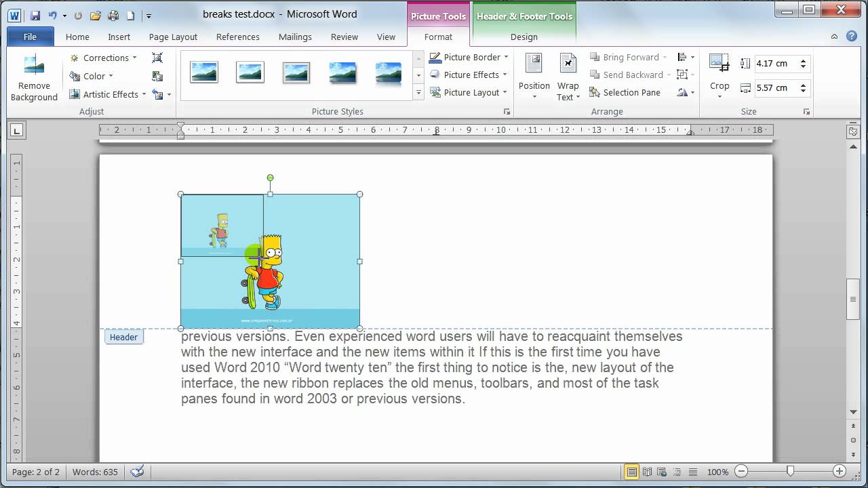Open the Format Shape dialog launcher in Picture Styles
Screen dimensions: 868x488
click(x=507, y=111)
